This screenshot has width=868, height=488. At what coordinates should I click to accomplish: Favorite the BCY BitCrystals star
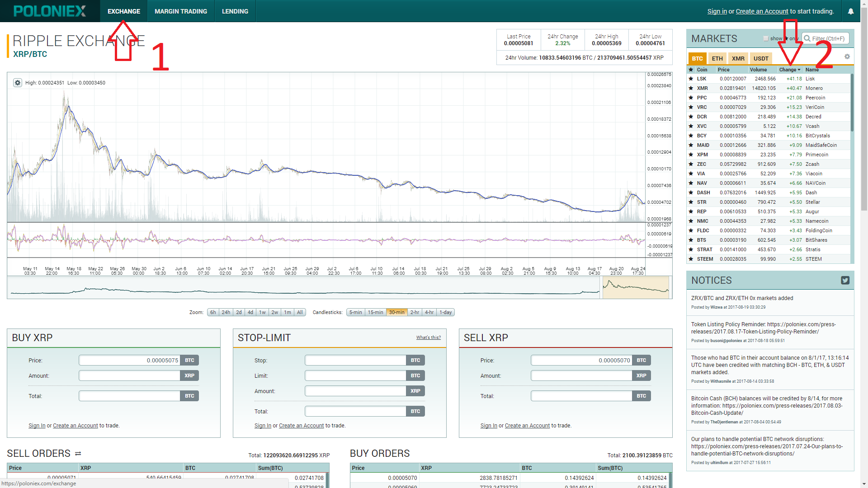coord(691,136)
